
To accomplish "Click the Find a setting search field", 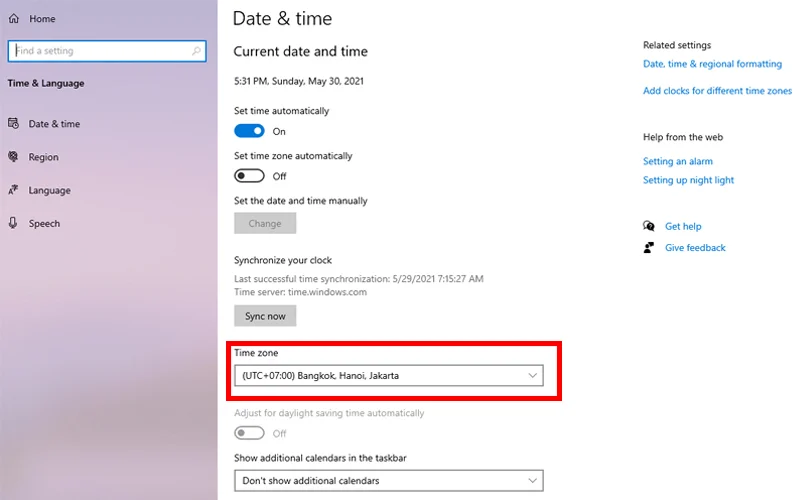I will pyautogui.click(x=98, y=51).
